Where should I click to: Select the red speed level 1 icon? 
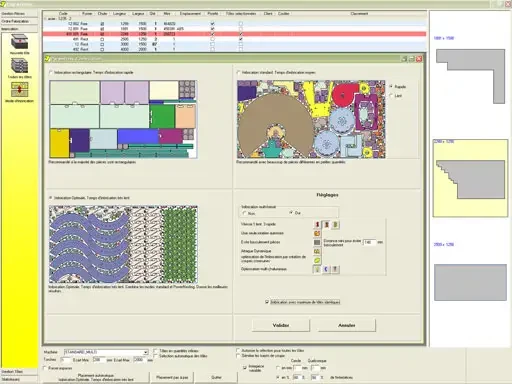coord(317,225)
